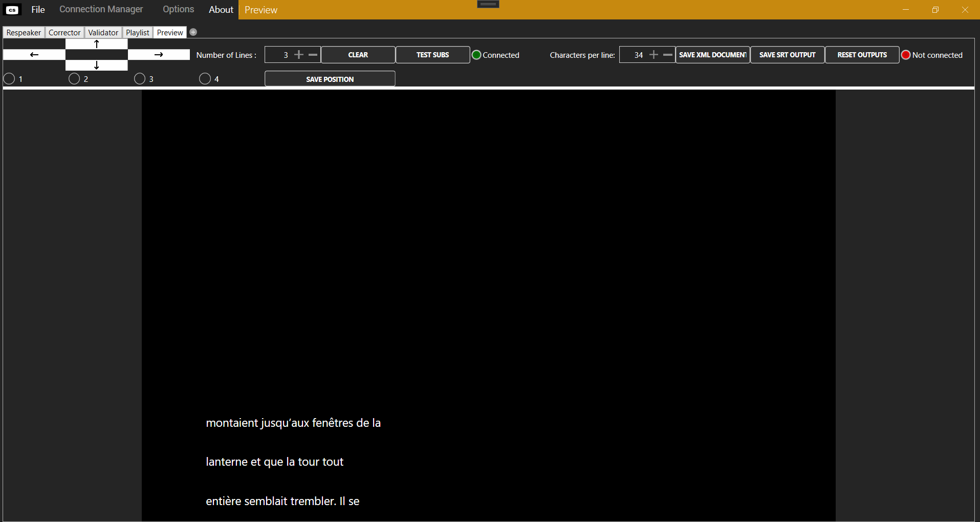This screenshot has width=980, height=522.
Task: Click Characters per line value field
Action: pyautogui.click(x=634, y=55)
